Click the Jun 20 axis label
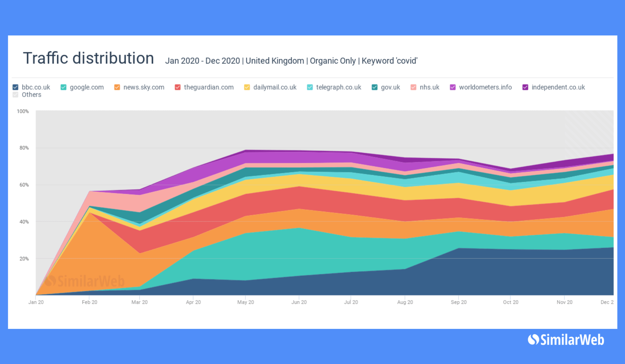The width and height of the screenshot is (625, 364). point(299,302)
